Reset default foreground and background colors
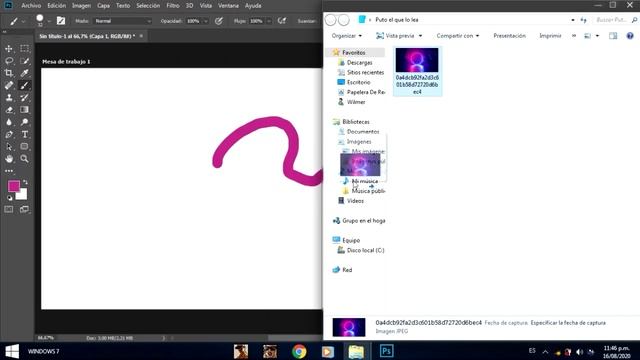Image resolution: width=640 pixels, height=360 pixels. (x=9, y=198)
